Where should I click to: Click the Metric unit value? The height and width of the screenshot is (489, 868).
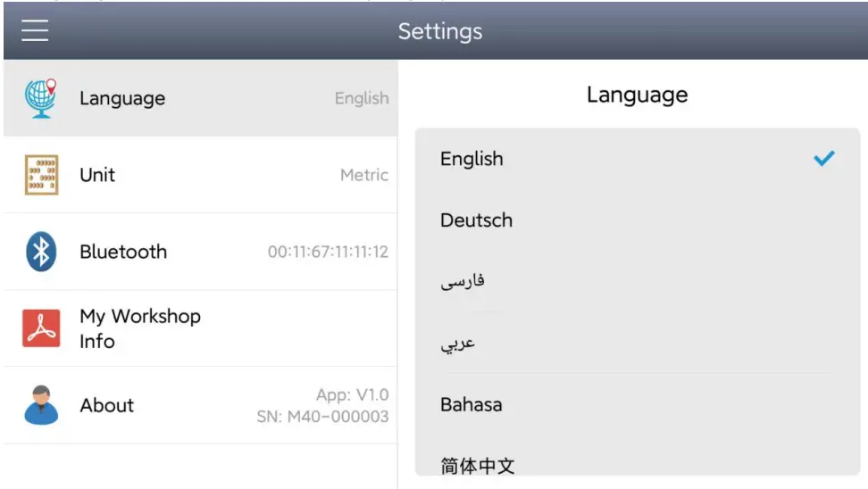(364, 175)
